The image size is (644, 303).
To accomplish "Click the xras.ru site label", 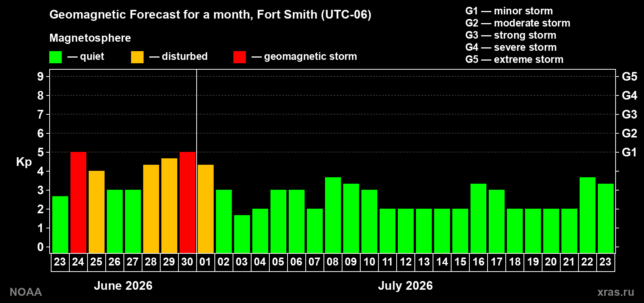I will pos(616,292).
